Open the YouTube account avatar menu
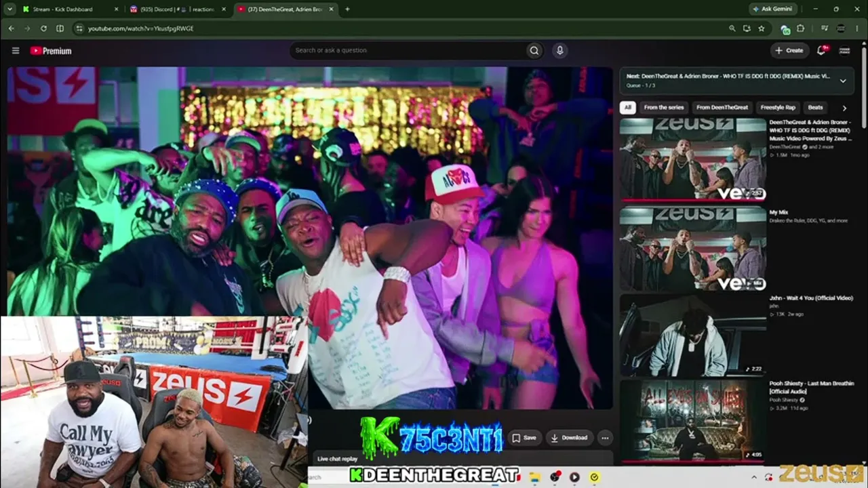 (845, 50)
